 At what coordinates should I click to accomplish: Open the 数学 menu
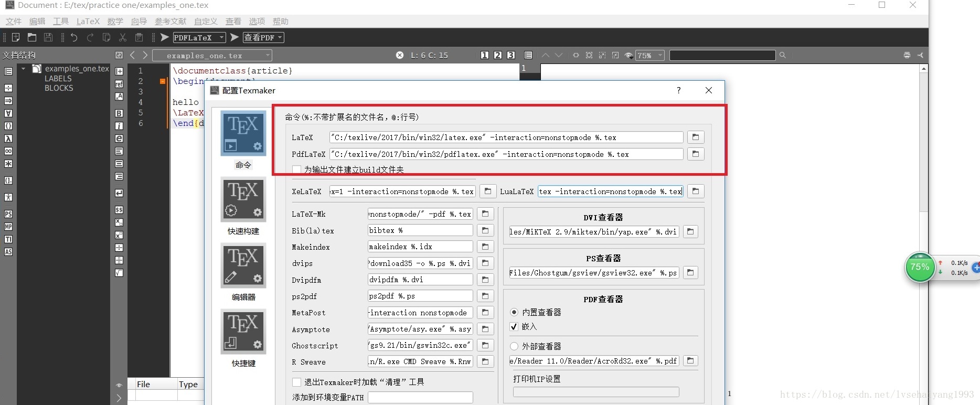point(115,22)
